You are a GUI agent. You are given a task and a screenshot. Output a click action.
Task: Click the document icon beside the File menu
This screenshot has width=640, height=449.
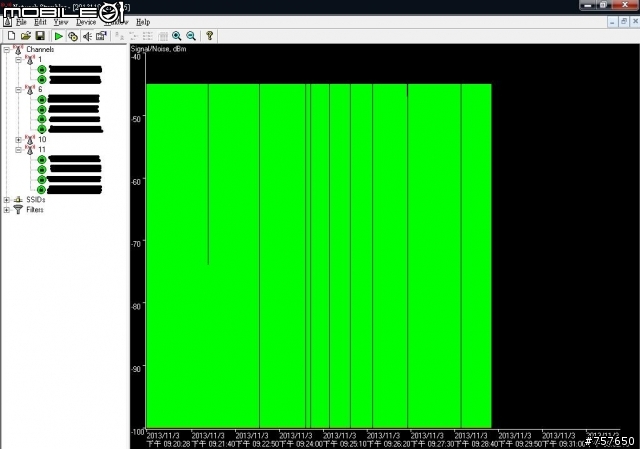7,22
